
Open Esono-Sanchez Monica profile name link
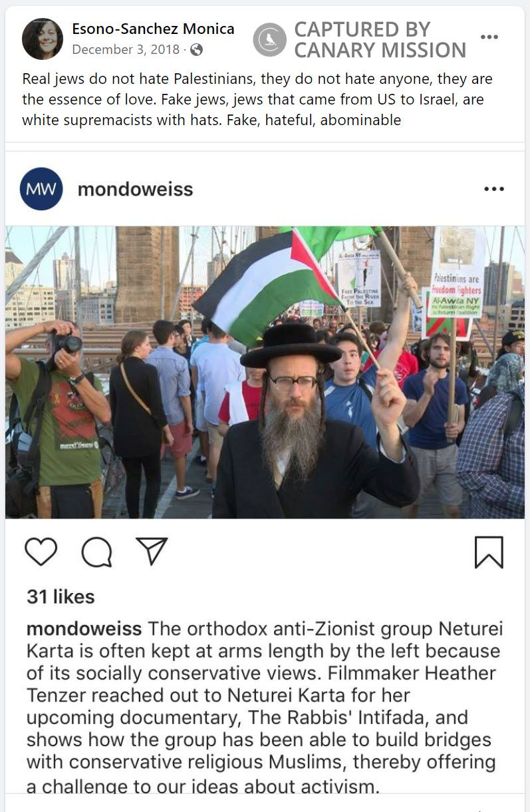153,29
